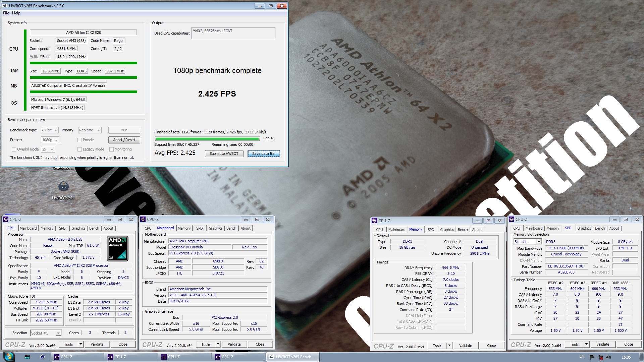Click the Used CPU capabilities text box
The width and height of the screenshot is (644, 362).
233,33
